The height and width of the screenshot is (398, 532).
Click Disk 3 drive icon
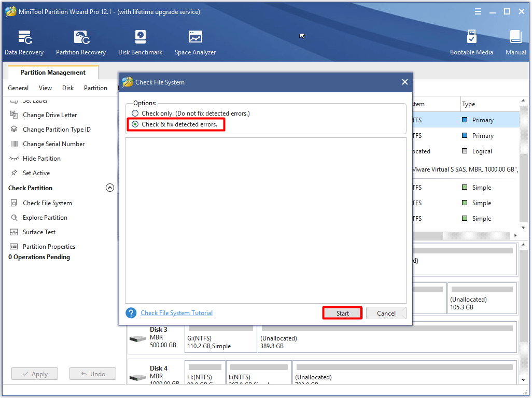coord(138,339)
